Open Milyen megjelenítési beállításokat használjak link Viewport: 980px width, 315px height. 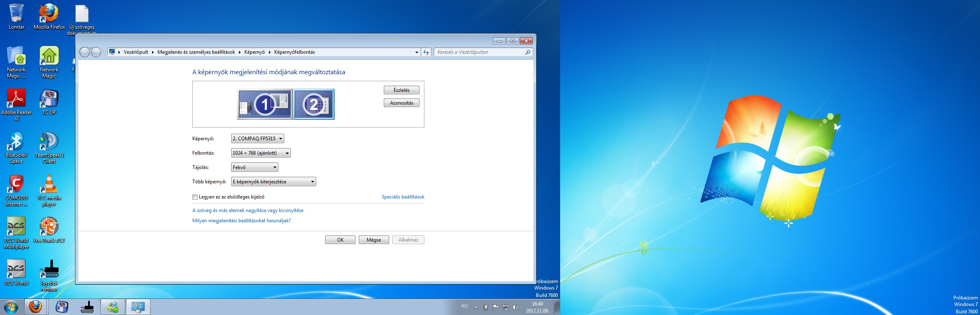pos(242,221)
